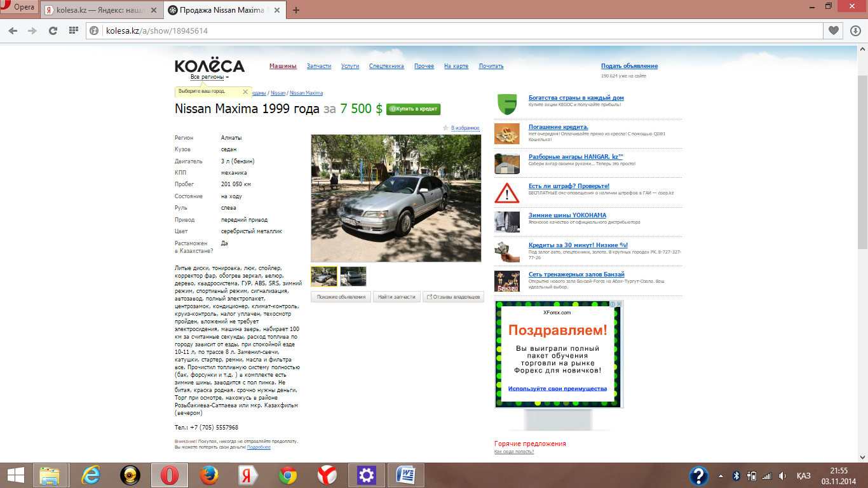
Task: Dismiss the Выберите ваш город tooltip
Action: [x=245, y=91]
